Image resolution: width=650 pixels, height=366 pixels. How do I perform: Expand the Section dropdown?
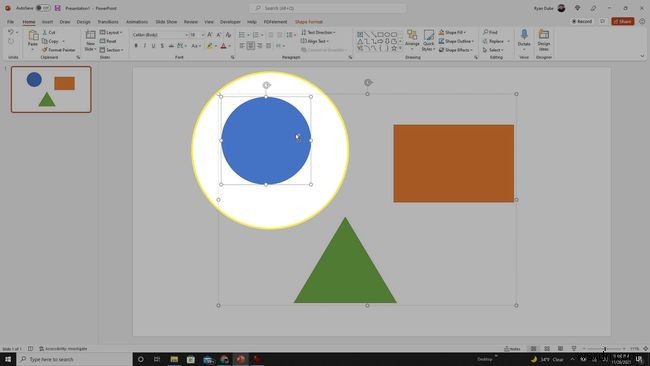(x=112, y=50)
